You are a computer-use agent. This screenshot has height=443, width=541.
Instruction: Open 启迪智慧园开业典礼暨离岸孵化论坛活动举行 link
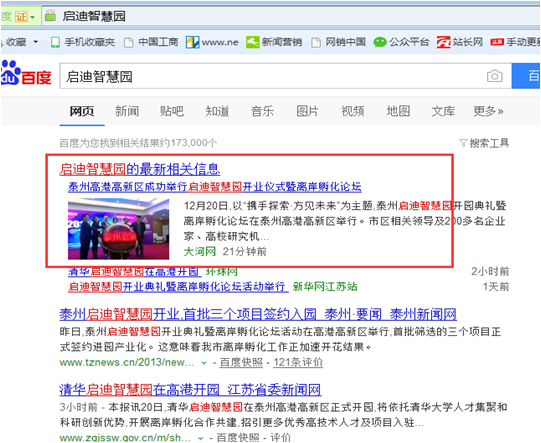178,287
